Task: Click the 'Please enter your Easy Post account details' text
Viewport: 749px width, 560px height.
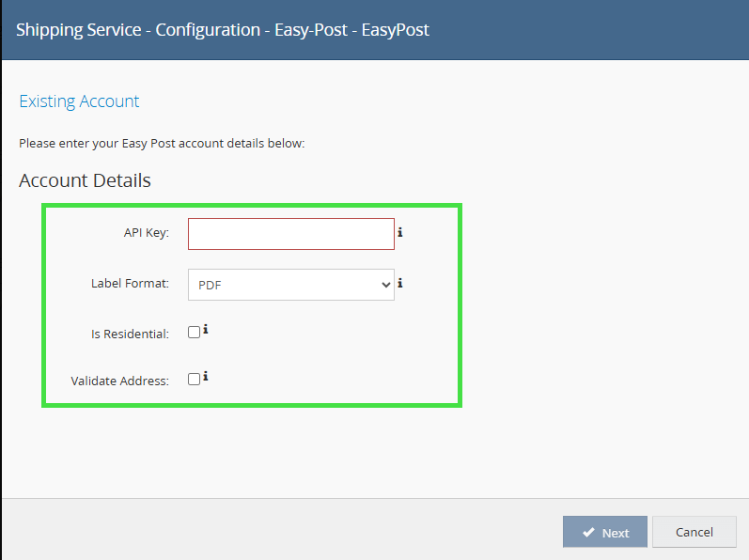Action: click(162, 143)
